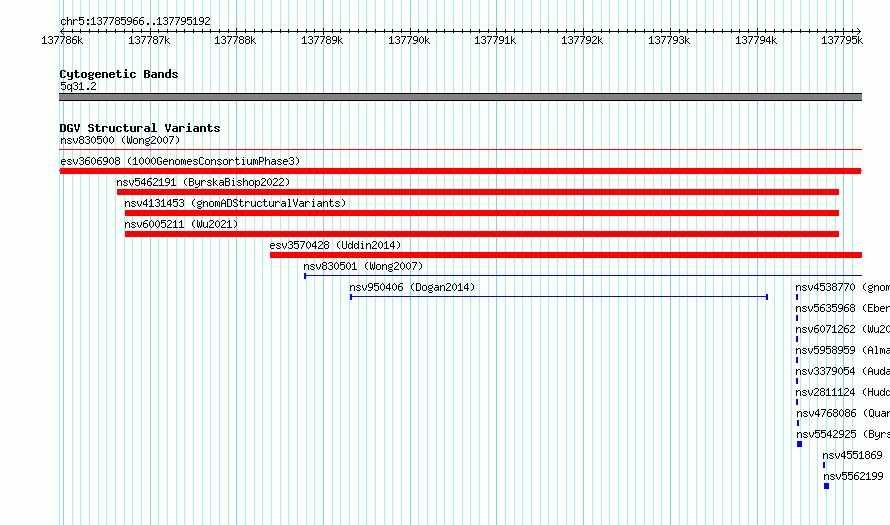Select the red bar under nsv6005211
The width and height of the screenshot is (890, 525).
[482, 234]
